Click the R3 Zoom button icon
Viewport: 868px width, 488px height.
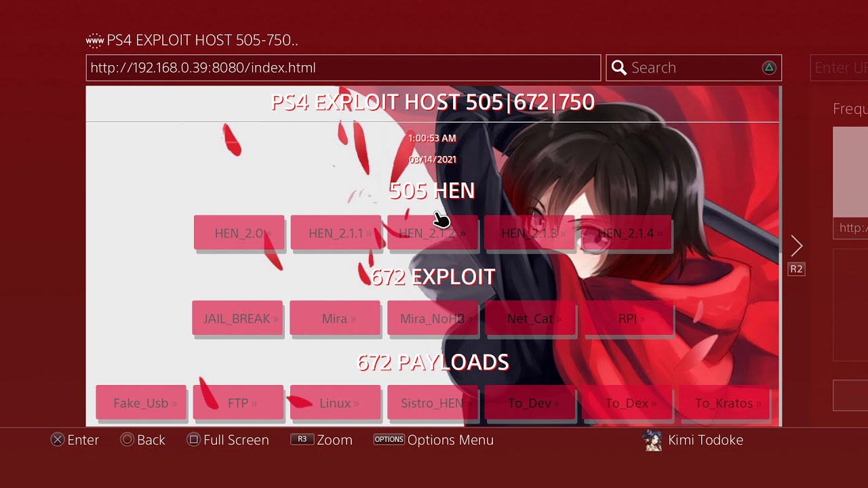click(302, 439)
